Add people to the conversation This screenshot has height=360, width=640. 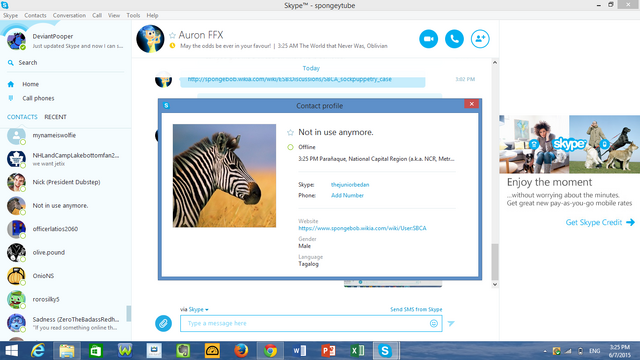pos(480,39)
